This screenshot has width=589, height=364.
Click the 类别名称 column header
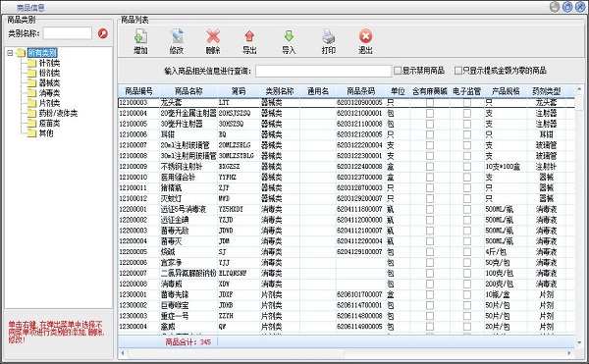coord(280,91)
